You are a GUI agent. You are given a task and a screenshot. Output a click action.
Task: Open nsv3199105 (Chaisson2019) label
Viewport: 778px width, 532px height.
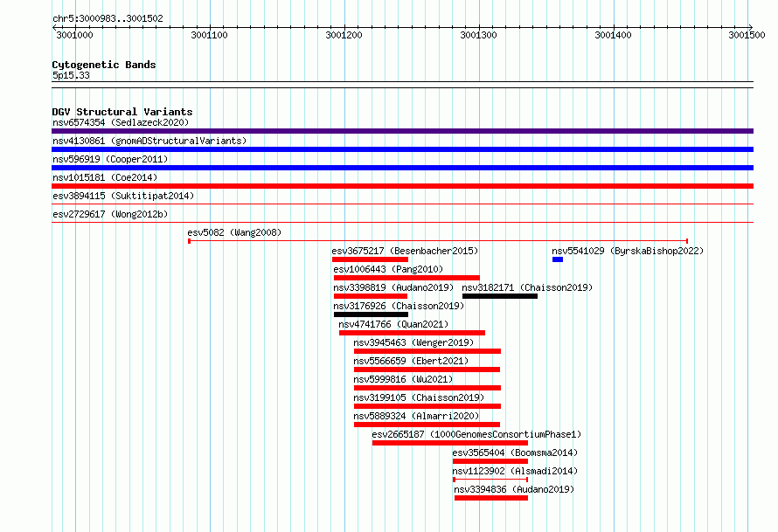[419, 397]
